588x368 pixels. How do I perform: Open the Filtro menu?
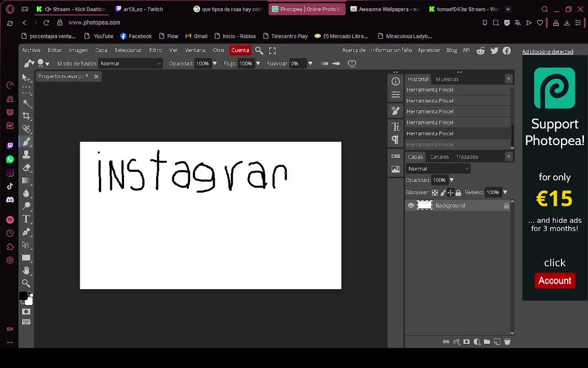tap(156, 50)
